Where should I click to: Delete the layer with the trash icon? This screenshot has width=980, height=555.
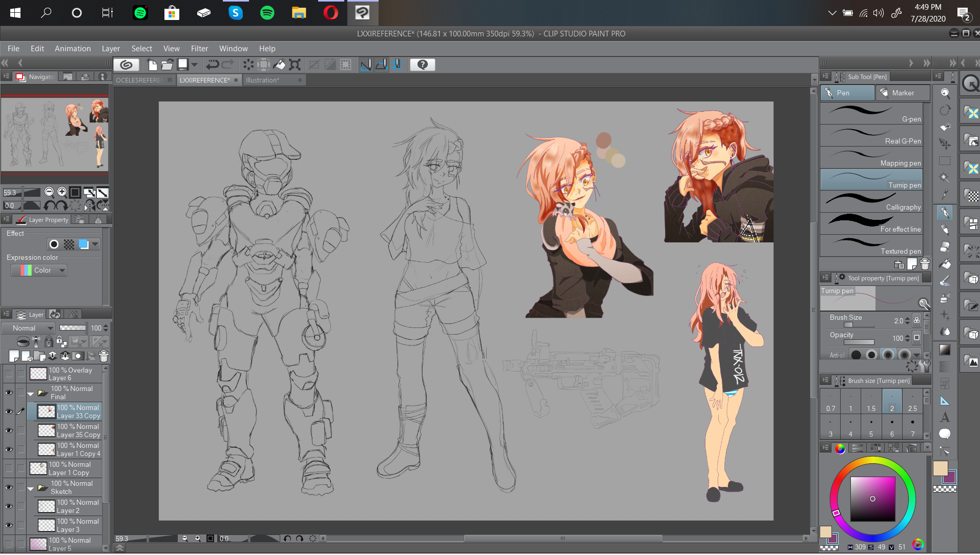pos(103,356)
